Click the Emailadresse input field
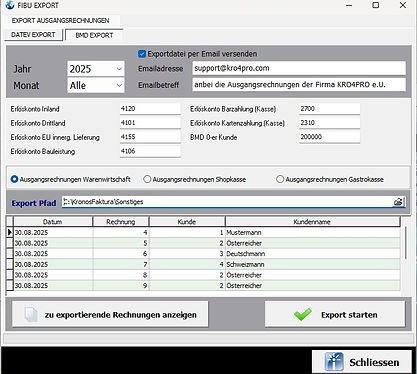 (299, 68)
